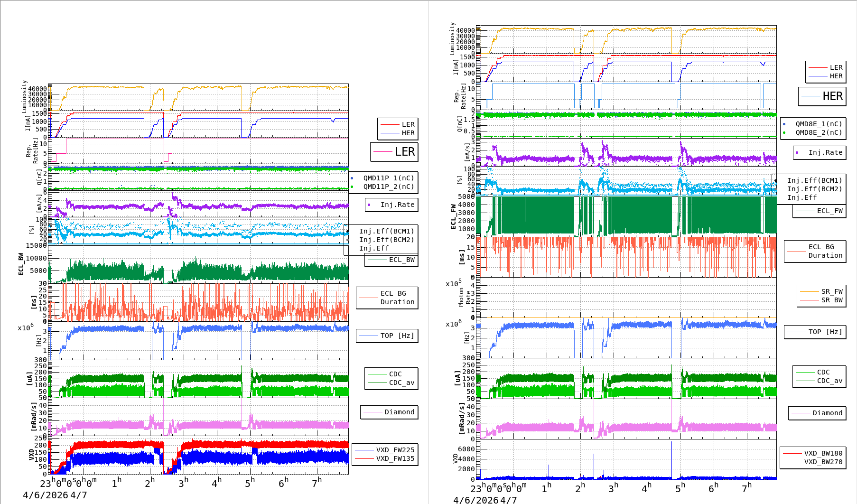Click the large LER legend box
Screen dimensions: 857x504
(x=394, y=152)
